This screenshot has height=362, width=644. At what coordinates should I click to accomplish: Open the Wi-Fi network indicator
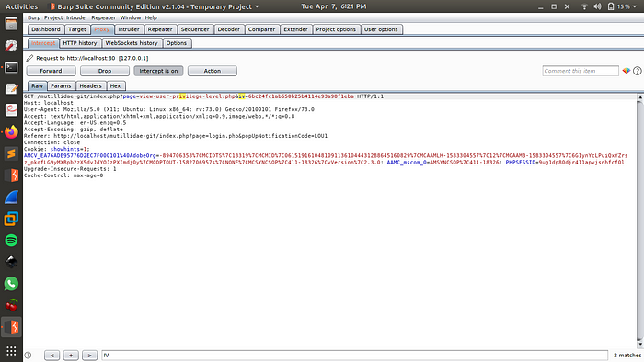point(584,6)
